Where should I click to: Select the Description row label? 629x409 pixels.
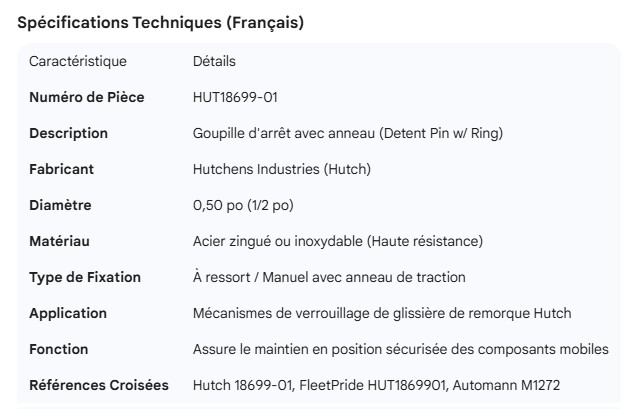(69, 133)
